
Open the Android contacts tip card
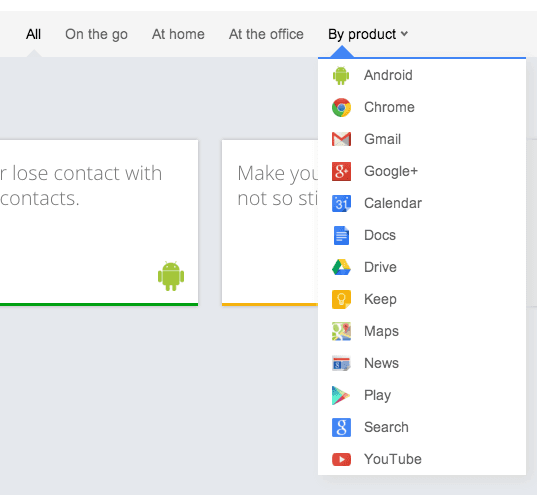coord(99,223)
